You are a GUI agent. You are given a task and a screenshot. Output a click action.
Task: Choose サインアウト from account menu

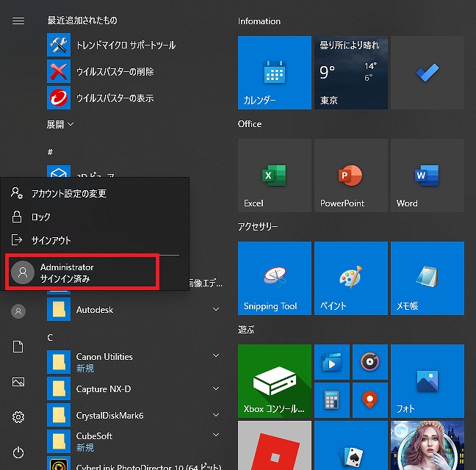tap(95, 240)
